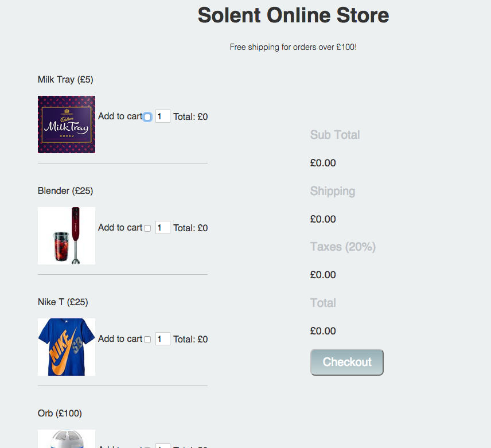Click the Blender quantity input box
Viewport: 491px width, 448px height.
(162, 228)
